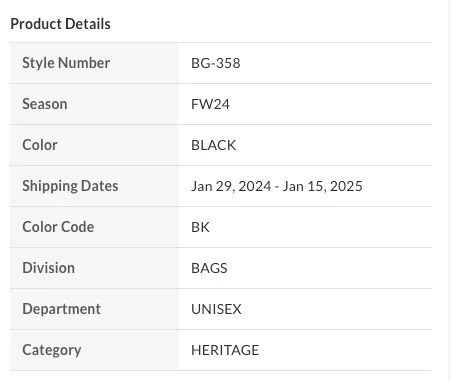Viewport: 451px width, 382px height.
Task: Click the UNISEX department value
Action: click(216, 309)
